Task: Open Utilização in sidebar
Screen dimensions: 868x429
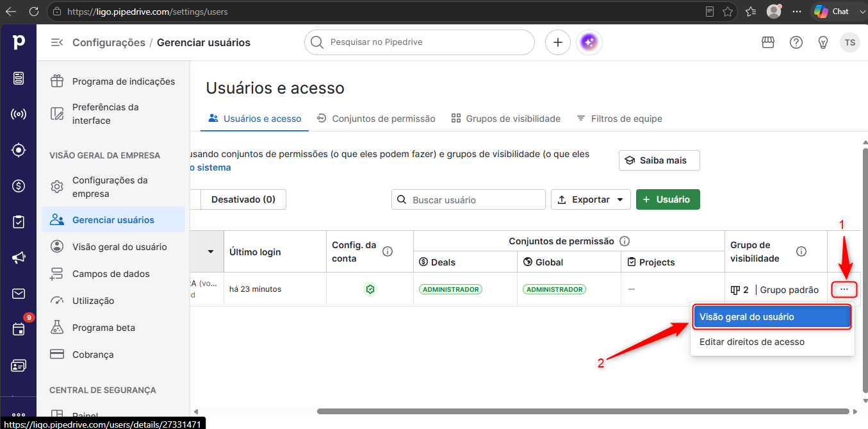Action: point(113,301)
